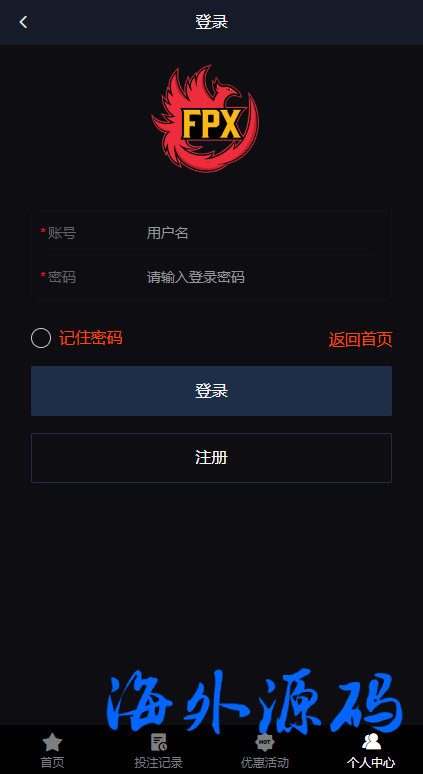Tap the star icon for 首页
This screenshot has width=423, height=774.
point(52,742)
